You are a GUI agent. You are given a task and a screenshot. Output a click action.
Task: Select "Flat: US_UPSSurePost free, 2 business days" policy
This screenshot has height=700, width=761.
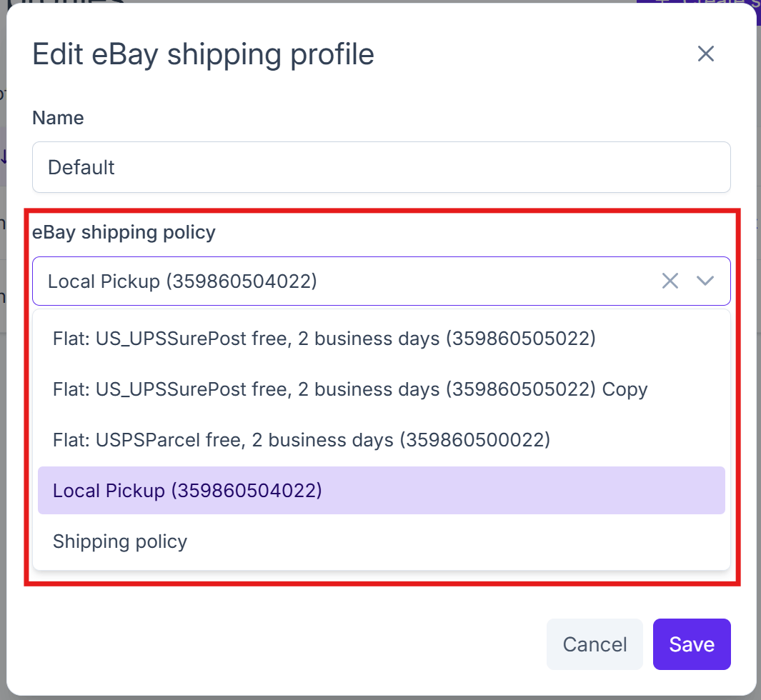point(323,339)
